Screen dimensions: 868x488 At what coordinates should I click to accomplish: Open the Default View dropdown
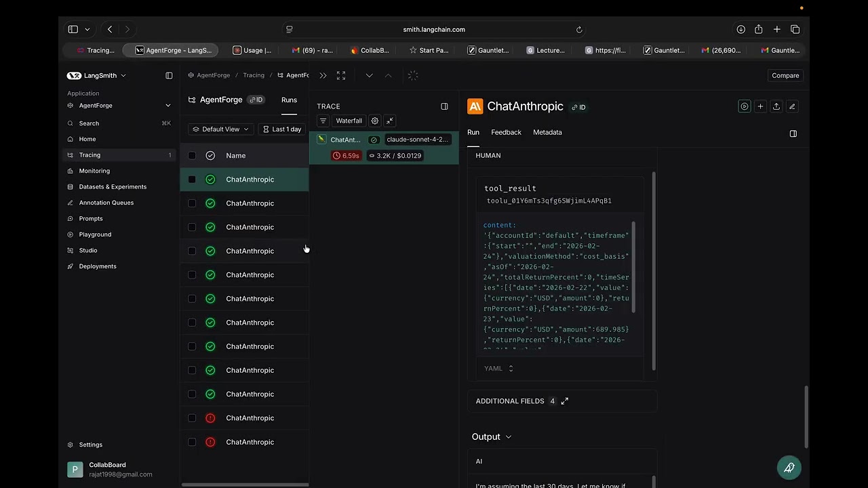click(220, 129)
